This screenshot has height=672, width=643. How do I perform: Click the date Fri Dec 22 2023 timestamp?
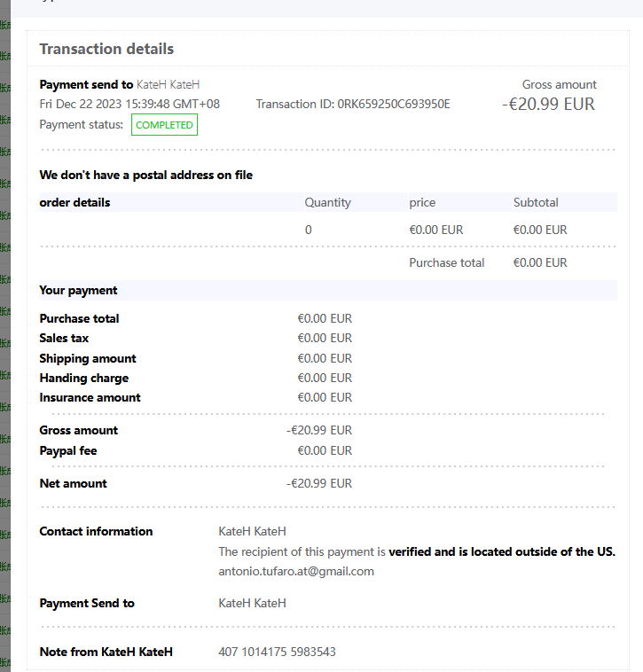click(129, 104)
